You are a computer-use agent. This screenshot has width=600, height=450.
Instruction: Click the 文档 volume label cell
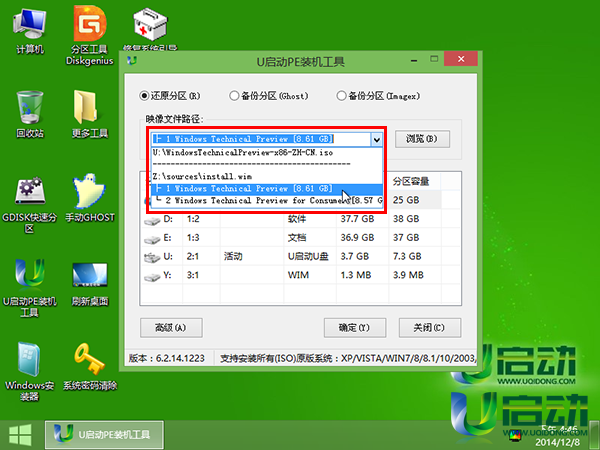point(310,238)
